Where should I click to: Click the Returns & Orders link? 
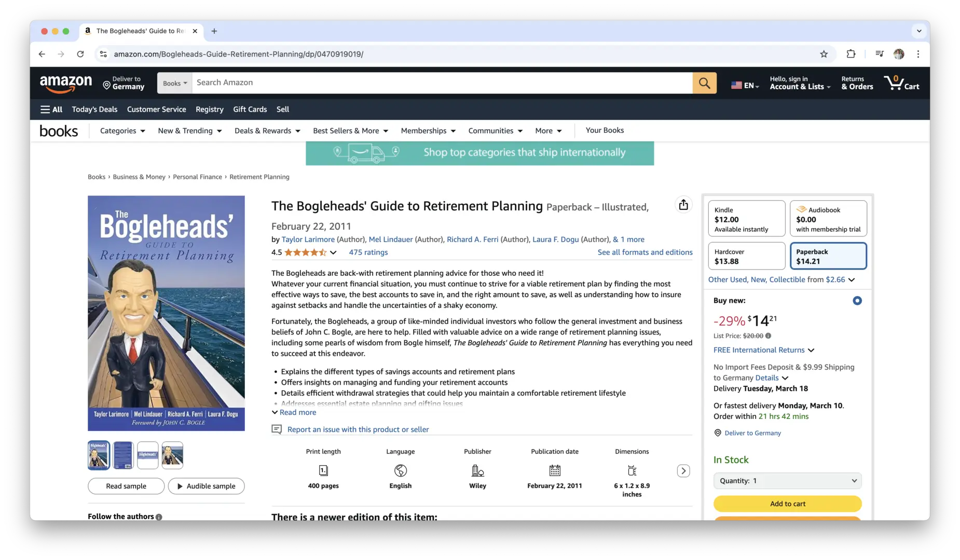[x=857, y=83]
